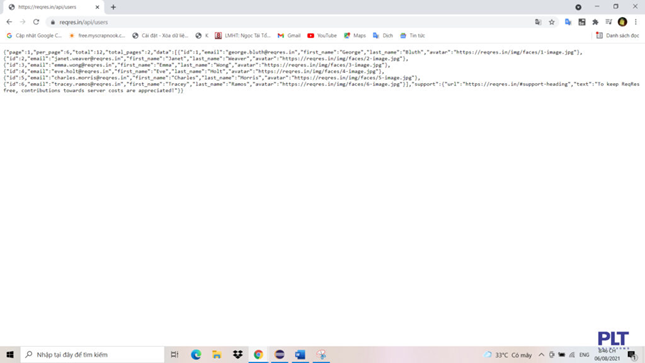Bookmark this page with the star icon
The width and height of the screenshot is (645, 363).
click(x=552, y=22)
